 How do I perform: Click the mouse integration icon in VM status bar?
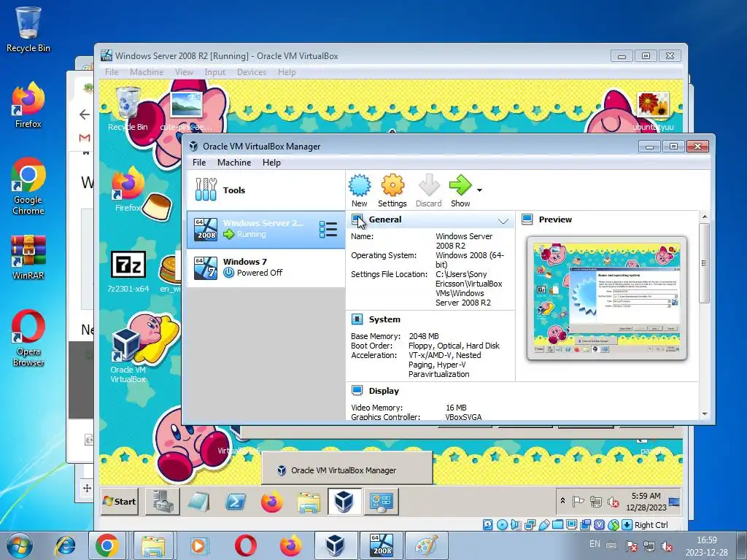614,525
